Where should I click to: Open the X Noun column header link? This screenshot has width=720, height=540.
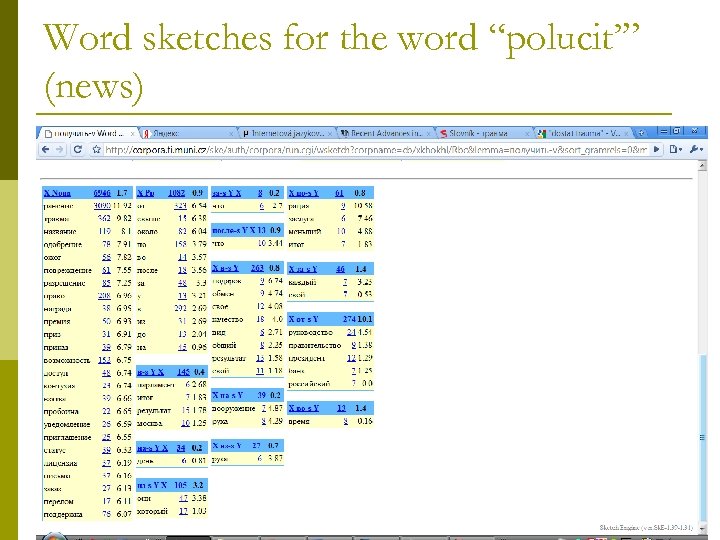click(x=57, y=193)
